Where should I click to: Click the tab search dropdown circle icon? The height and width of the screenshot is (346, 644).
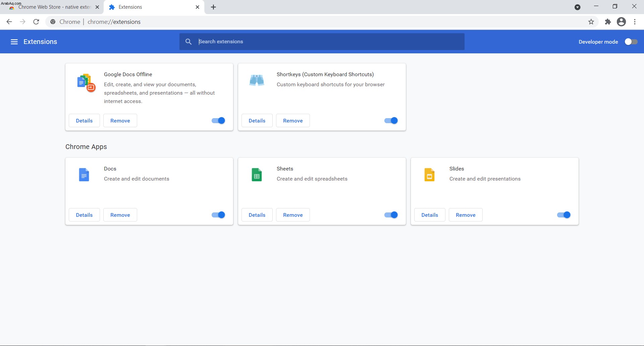(x=577, y=7)
